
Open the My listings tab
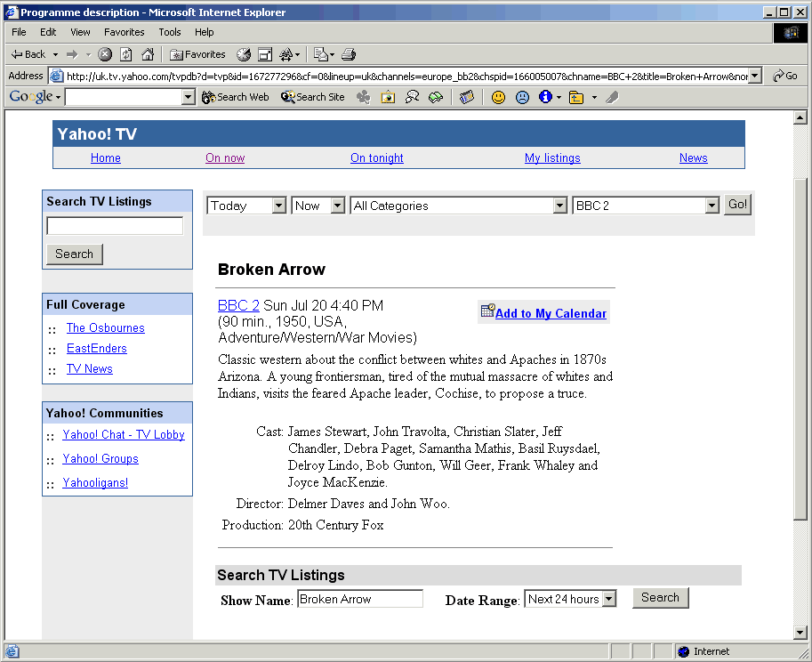coord(552,158)
